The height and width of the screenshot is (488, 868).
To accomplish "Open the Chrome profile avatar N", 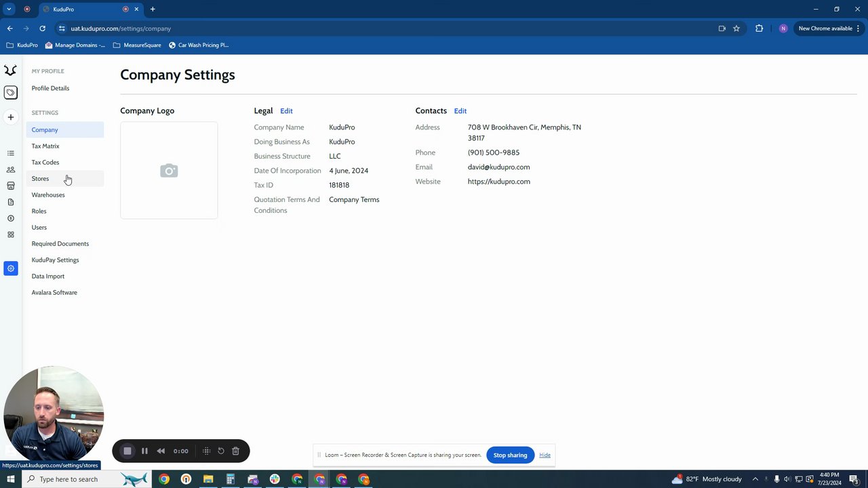I will pyautogui.click(x=783, y=28).
